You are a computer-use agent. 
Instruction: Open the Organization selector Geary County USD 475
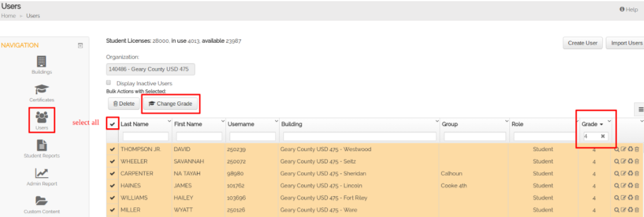pos(150,70)
